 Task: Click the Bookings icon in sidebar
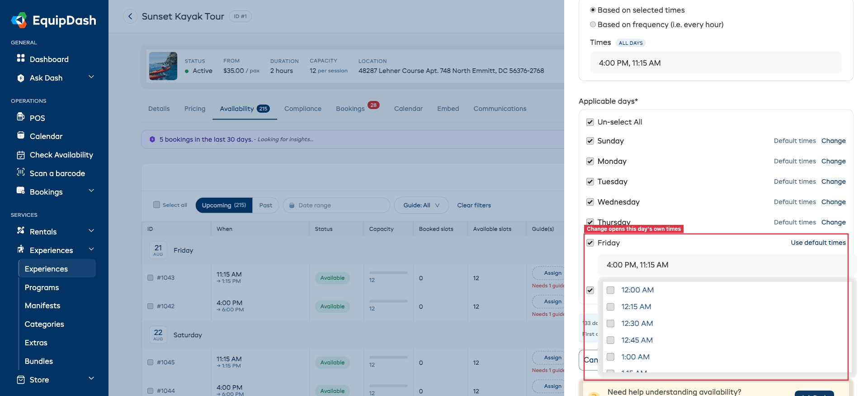pyautogui.click(x=21, y=191)
